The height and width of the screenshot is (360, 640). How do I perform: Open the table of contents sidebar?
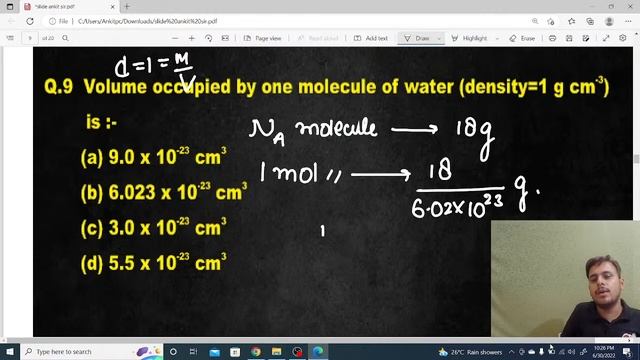tap(10, 38)
